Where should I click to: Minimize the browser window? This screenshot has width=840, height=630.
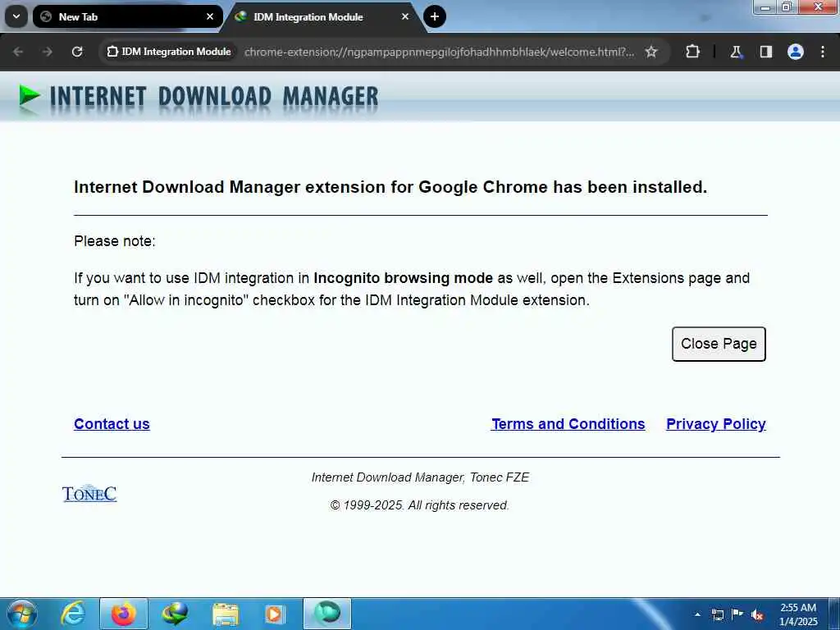tap(765, 7)
